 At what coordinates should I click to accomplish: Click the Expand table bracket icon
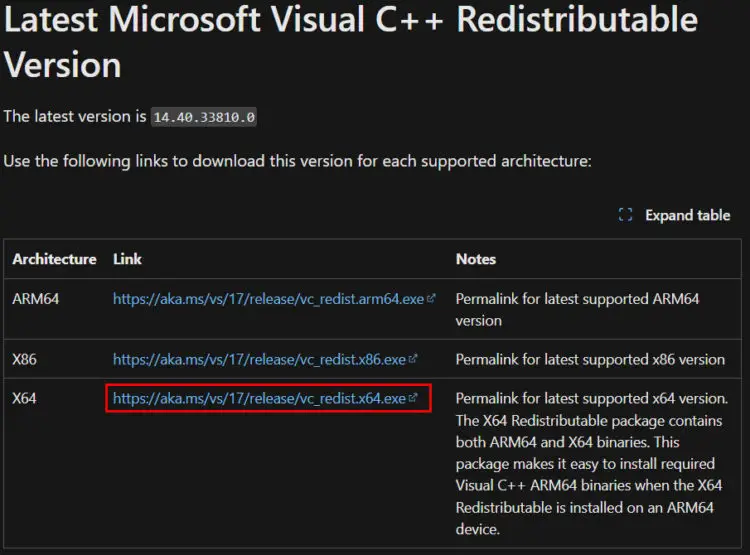pos(625,215)
